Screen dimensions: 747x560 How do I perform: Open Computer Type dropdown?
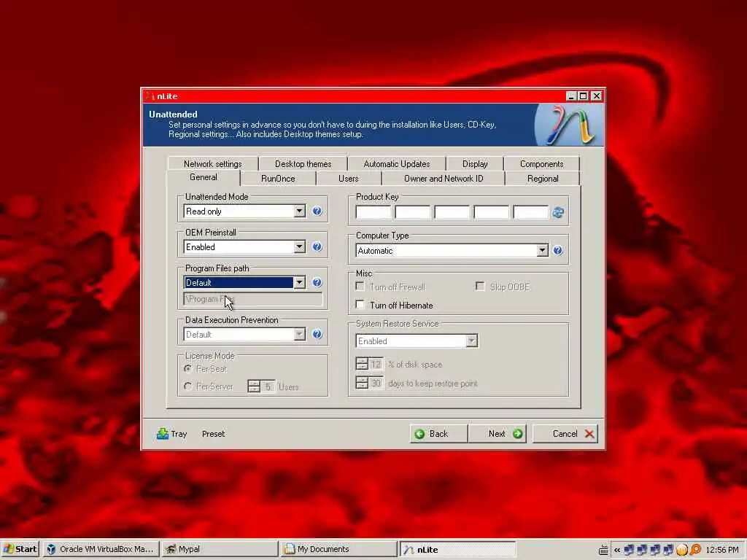(x=542, y=251)
